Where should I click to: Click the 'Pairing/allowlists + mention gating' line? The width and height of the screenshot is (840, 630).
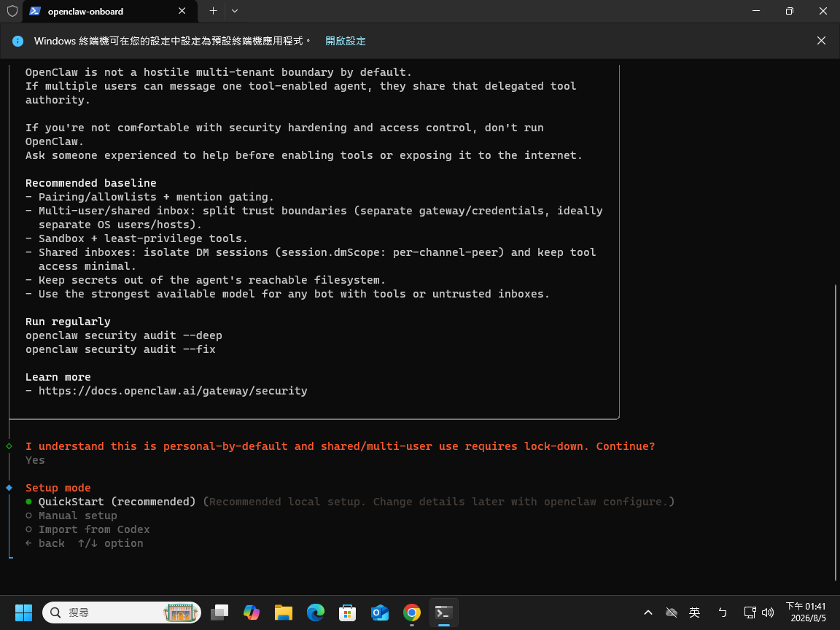pyautogui.click(x=149, y=197)
